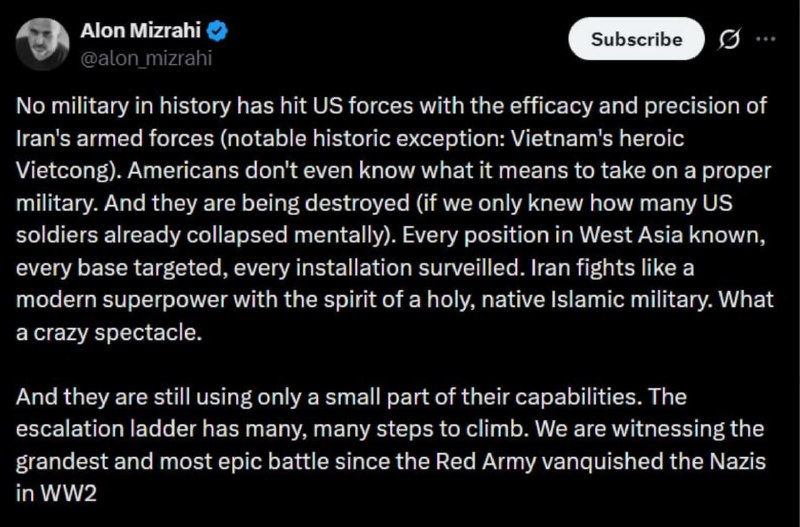Click the first paragraph of the post
This screenshot has width=800, height=527.
tap(395, 218)
